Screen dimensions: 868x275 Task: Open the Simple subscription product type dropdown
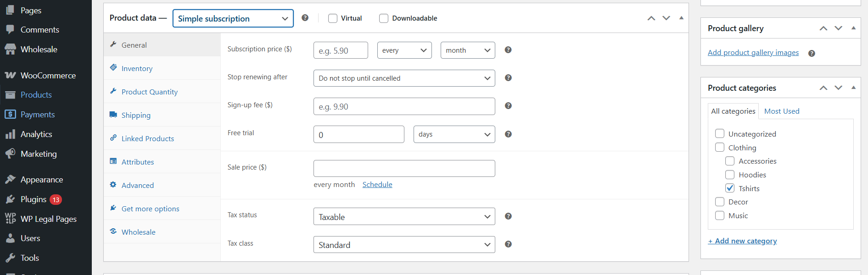[x=233, y=18]
